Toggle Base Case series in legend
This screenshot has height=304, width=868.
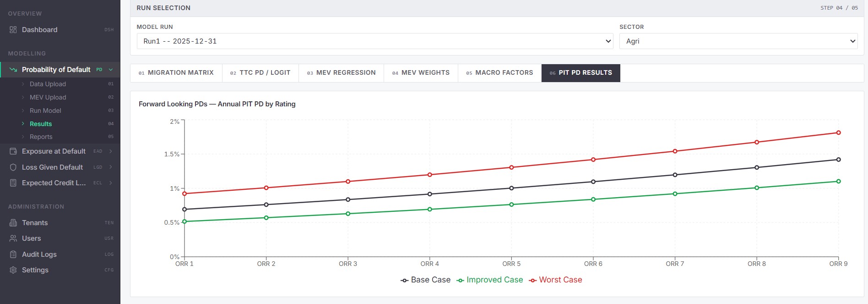point(425,280)
